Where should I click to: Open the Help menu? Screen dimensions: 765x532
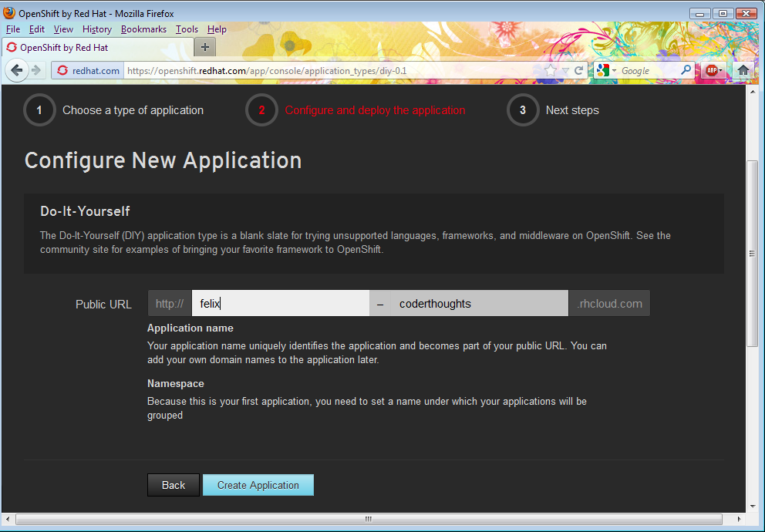pos(217,29)
